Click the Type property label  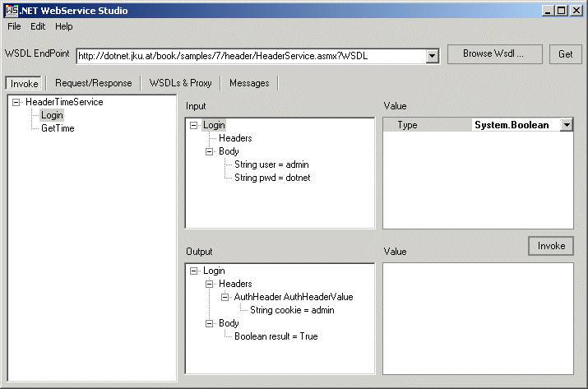pyautogui.click(x=407, y=125)
